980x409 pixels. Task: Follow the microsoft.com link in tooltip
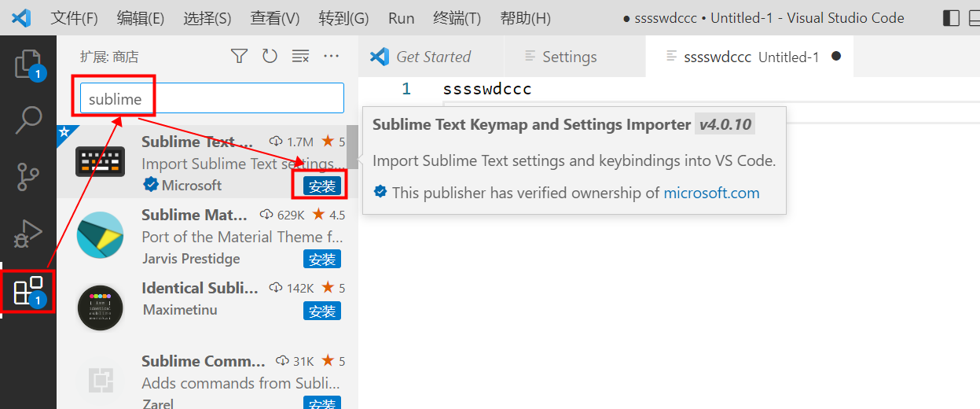[x=711, y=193]
